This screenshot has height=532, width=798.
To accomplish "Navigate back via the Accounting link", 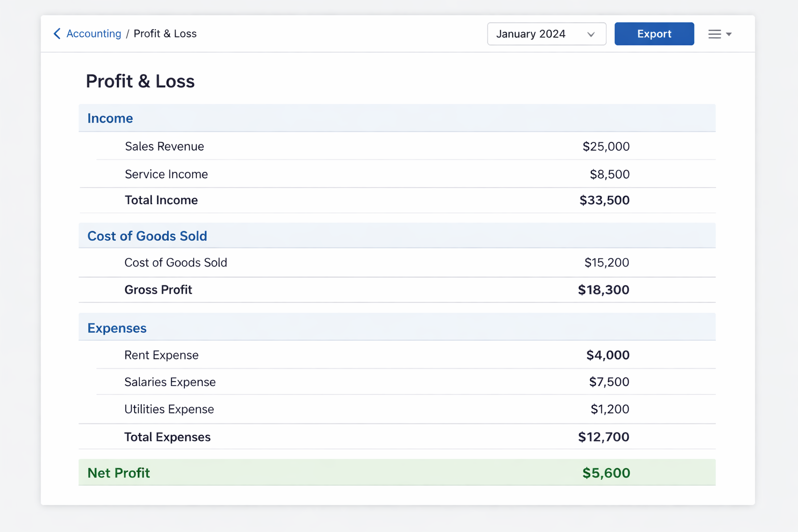I will 94,33.
